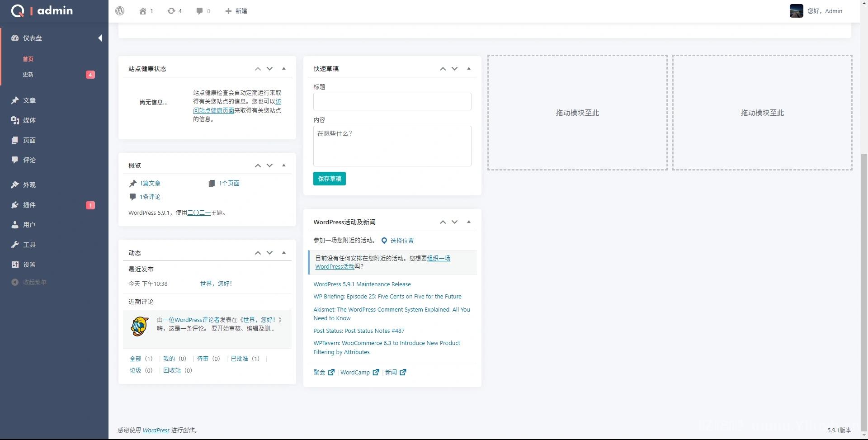
Task: Collapse the 站点健康状态 panel
Action: point(284,68)
